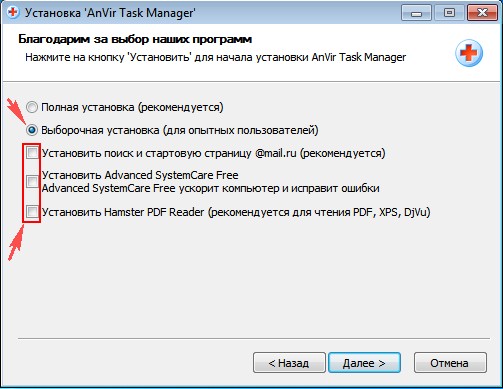503x389 pixels.
Task: Continue with the 'Далее >' button
Action: coord(364,363)
